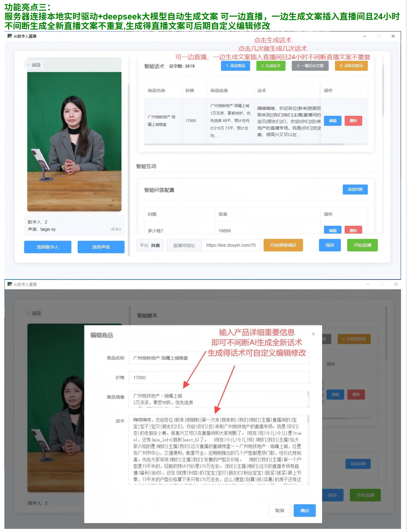The image size is (407, 532).
Task: Click 返回 back link in top window
Action: (34, 65)
